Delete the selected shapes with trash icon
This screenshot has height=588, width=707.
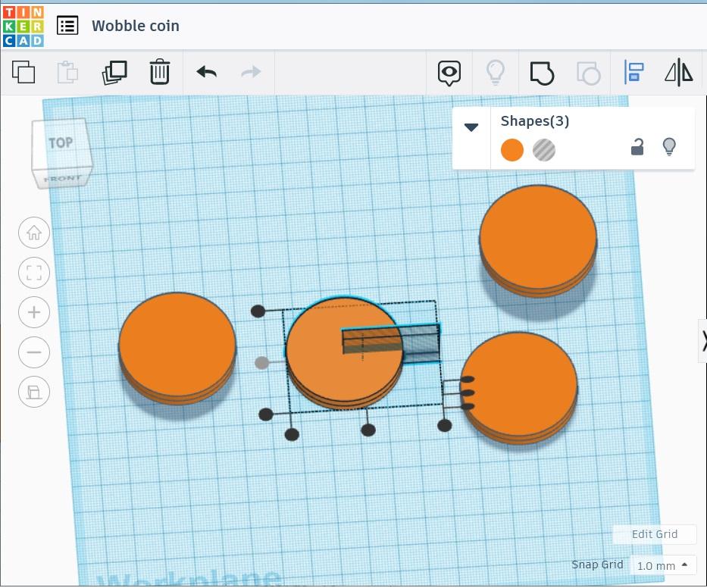tap(160, 72)
